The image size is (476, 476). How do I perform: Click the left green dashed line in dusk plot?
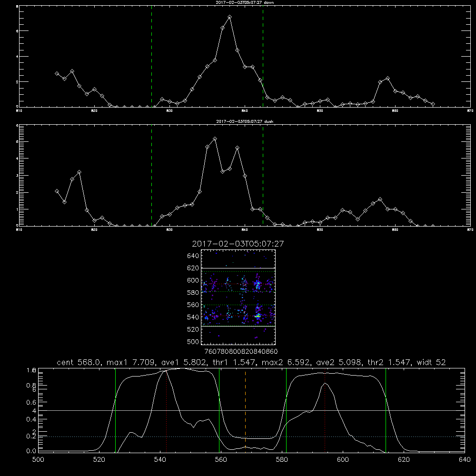pos(151,176)
